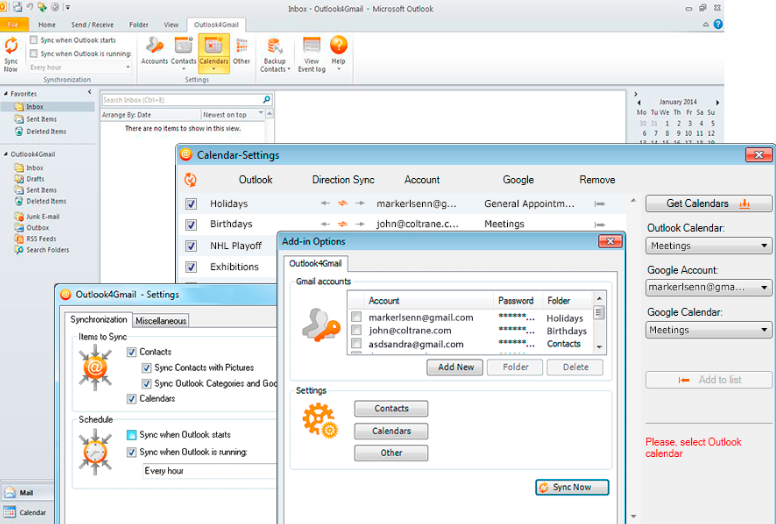
Task: Expand the to-do bar arrow
Action: click(636, 94)
